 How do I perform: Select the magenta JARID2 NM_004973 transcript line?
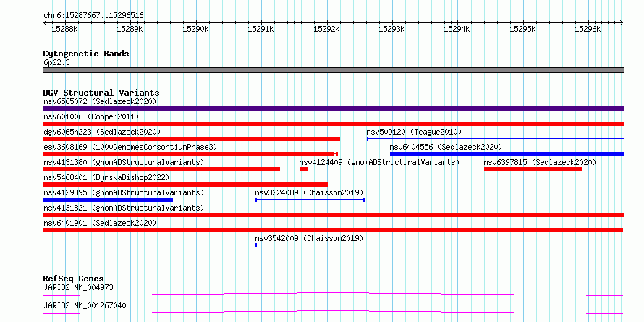pyautogui.click(x=333, y=294)
